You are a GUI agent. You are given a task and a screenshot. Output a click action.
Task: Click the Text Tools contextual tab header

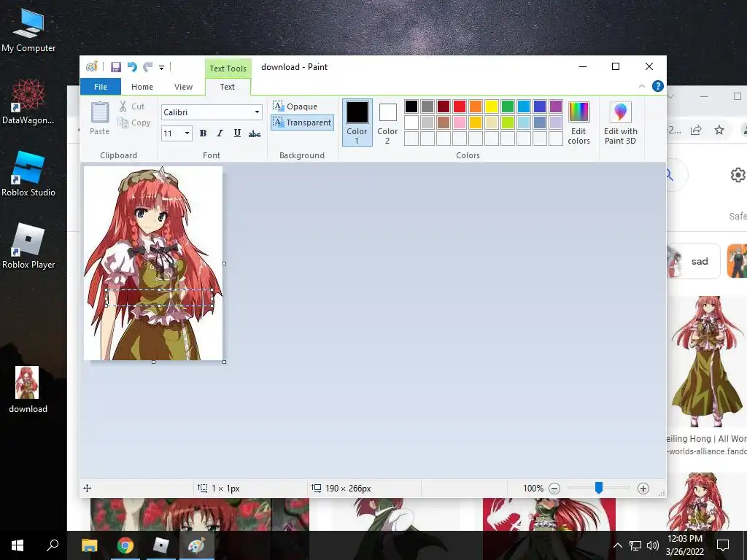pyautogui.click(x=228, y=69)
